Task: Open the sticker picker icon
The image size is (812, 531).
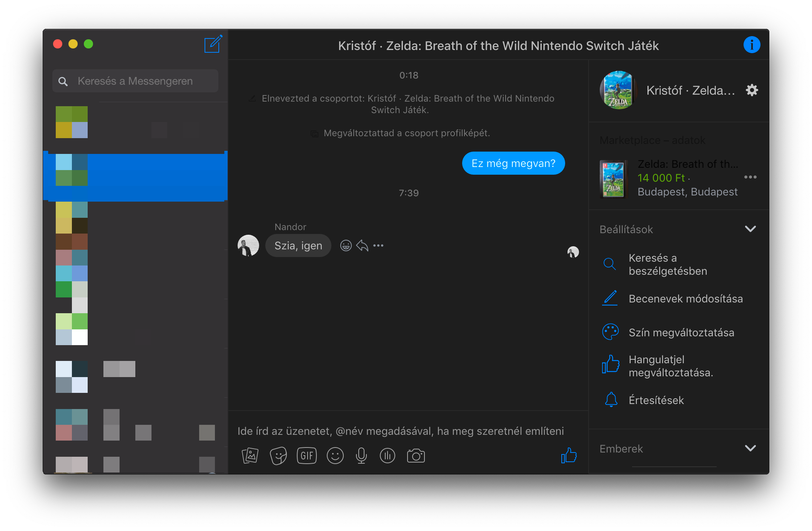Action: [x=278, y=456]
